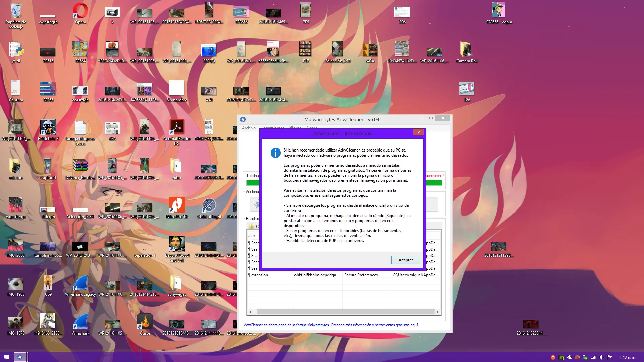This screenshot has width=644, height=362.
Task: Select the 978656 - copia image
Action: (x=499, y=13)
